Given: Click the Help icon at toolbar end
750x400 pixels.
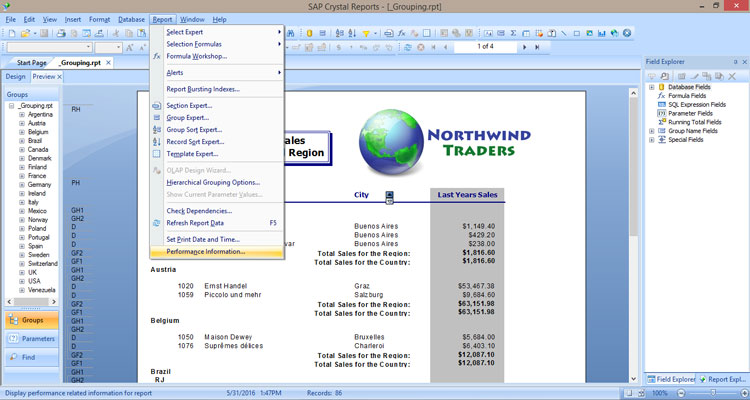Looking at the screenshot, I should click(x=627, y=33).
